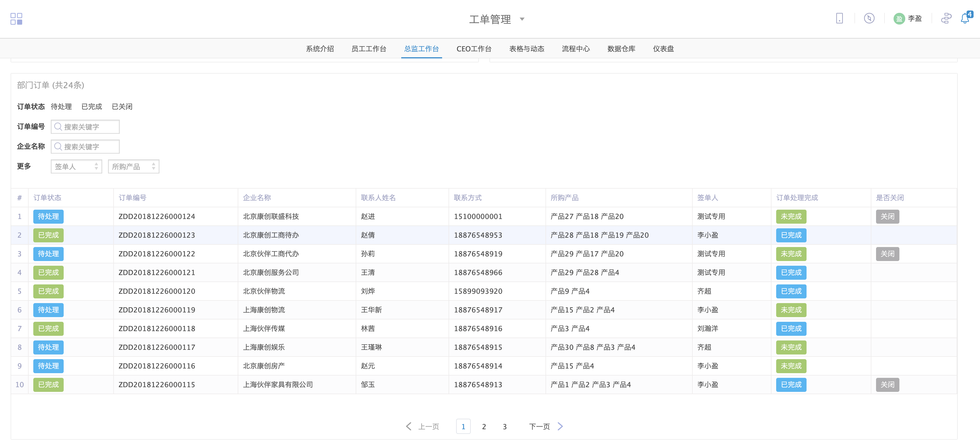Go to page 3
This screenshot has height=445, width=980.
coord(505,426)
